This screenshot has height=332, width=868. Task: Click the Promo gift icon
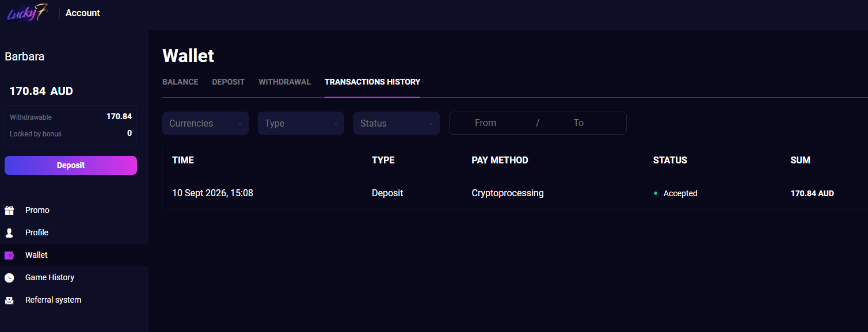9,210
